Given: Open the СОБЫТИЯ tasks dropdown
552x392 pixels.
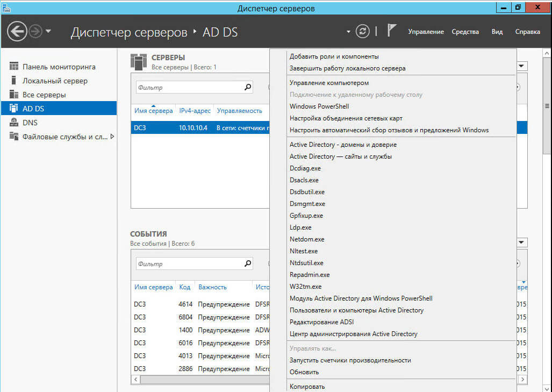Looking at the screenshot, I should [x=521, y=243].
